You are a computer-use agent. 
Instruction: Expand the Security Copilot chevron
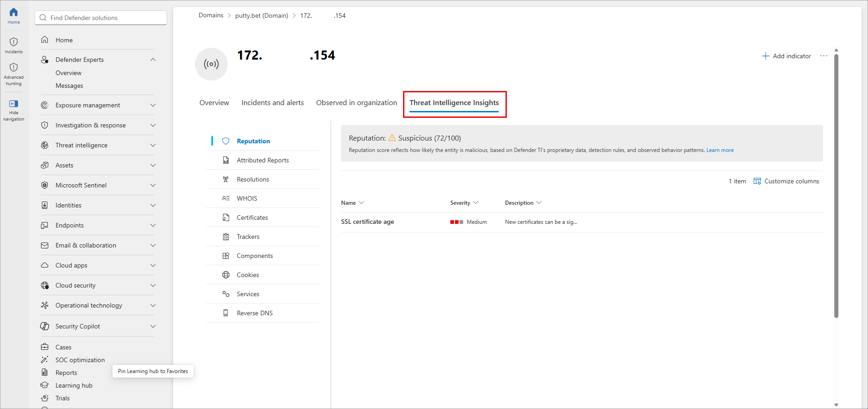pyautogui.click(x=153, y=326)
